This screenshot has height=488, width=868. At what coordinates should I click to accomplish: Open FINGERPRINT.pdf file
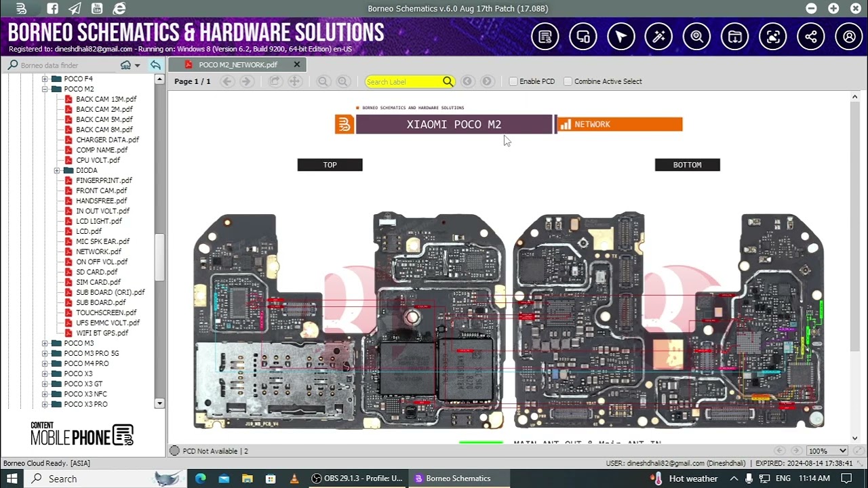[104, 180]
